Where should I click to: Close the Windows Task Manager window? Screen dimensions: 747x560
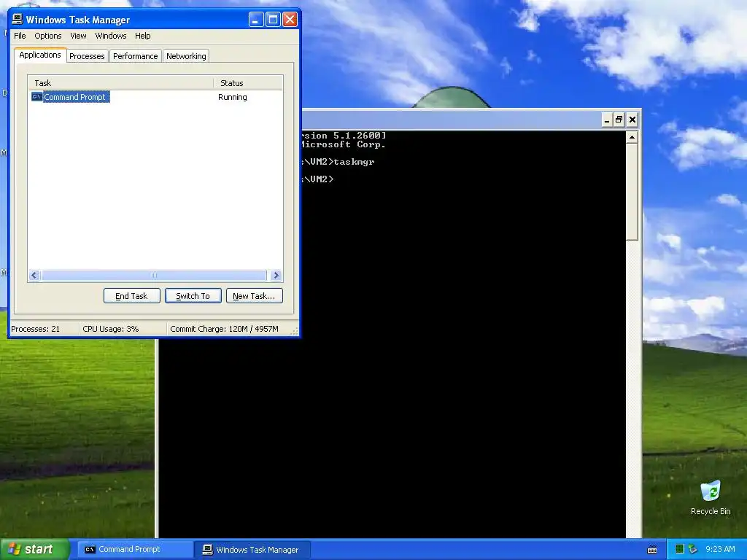[x=290, y=20]
